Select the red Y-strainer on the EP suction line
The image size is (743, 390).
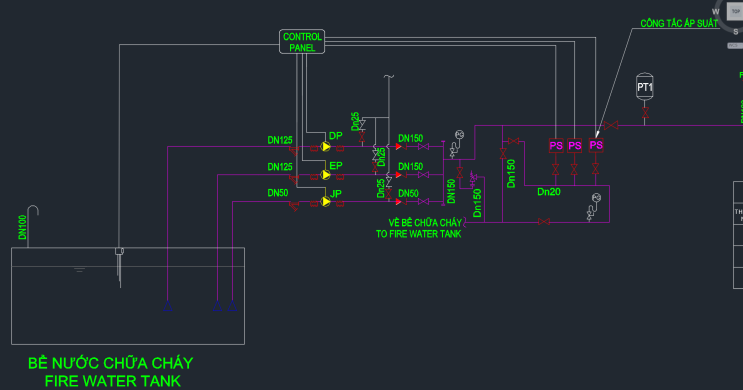click(294, 178)
